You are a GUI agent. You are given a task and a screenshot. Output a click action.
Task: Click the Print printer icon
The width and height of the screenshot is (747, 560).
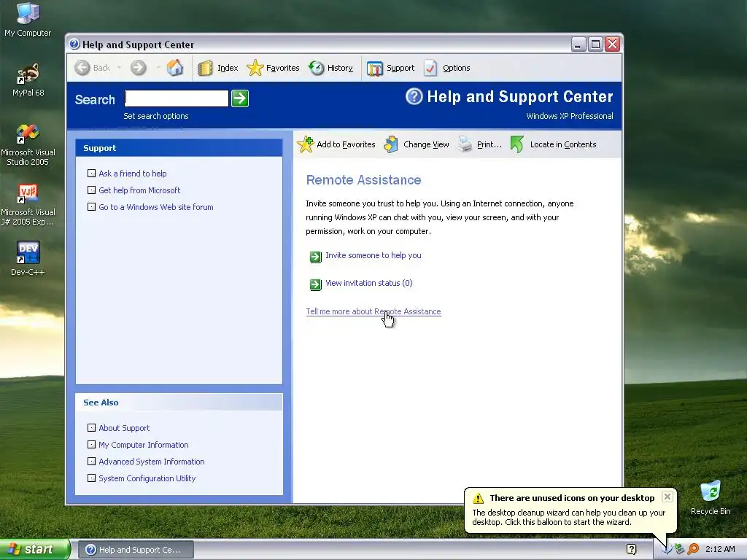coord(465,144)
